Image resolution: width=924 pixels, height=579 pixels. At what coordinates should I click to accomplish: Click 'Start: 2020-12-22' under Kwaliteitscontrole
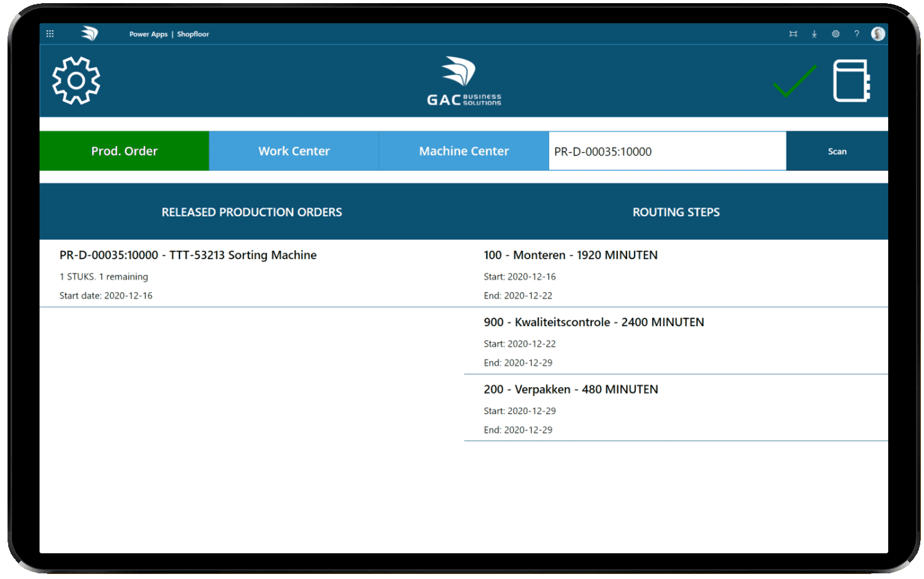pos(520,344)
